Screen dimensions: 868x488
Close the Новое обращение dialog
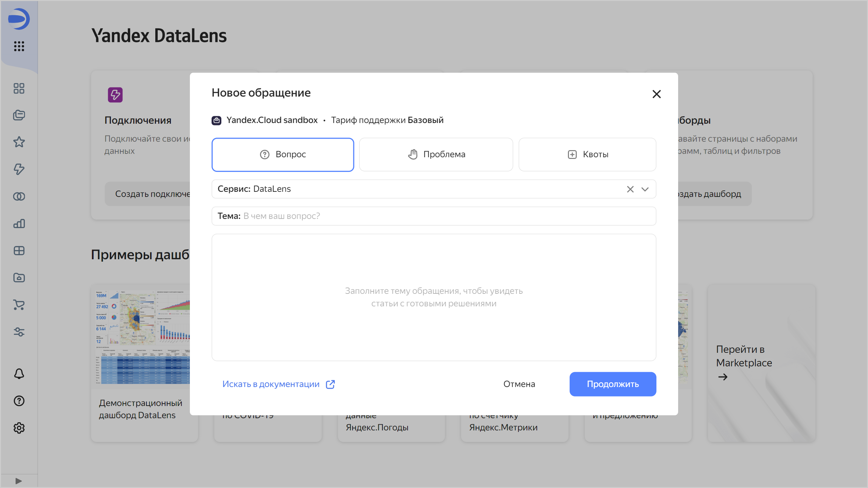coord(656,94)
